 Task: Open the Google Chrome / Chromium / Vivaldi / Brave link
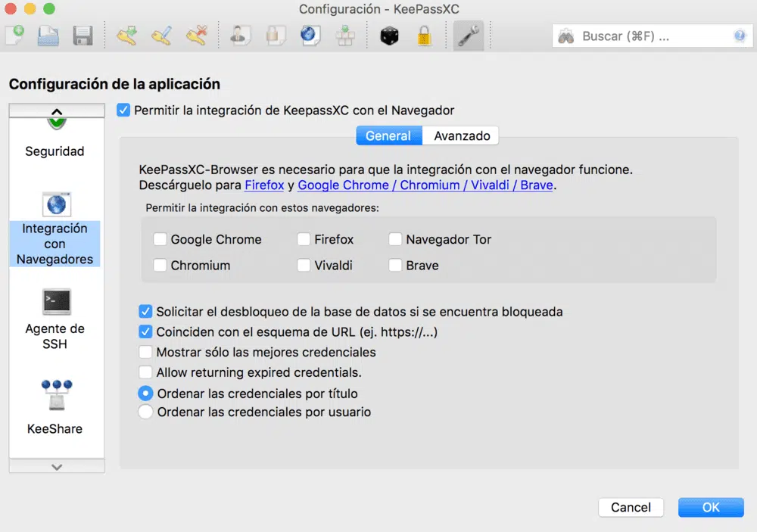coord(425,185)
